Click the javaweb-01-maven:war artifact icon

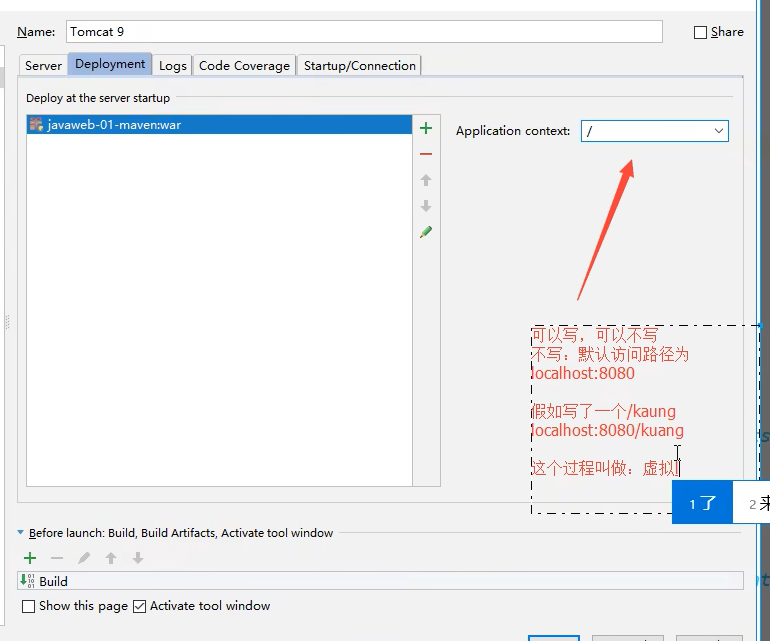click(x=36, y=124)
